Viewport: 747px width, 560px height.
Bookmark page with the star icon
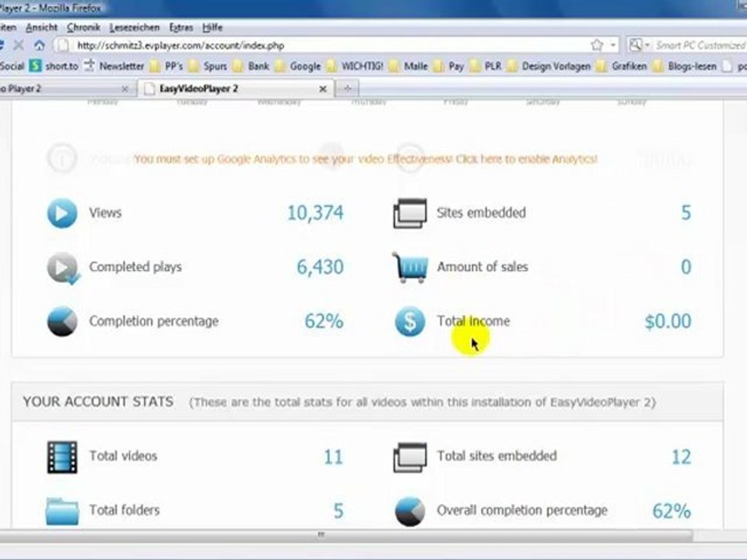[597, 45]
